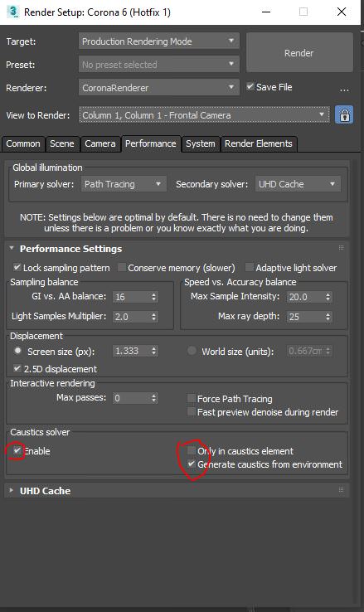The height and width of the screenshot is (612, 364).
Task: Click Max ray depth spinner arrows
Action: (328, 317)
